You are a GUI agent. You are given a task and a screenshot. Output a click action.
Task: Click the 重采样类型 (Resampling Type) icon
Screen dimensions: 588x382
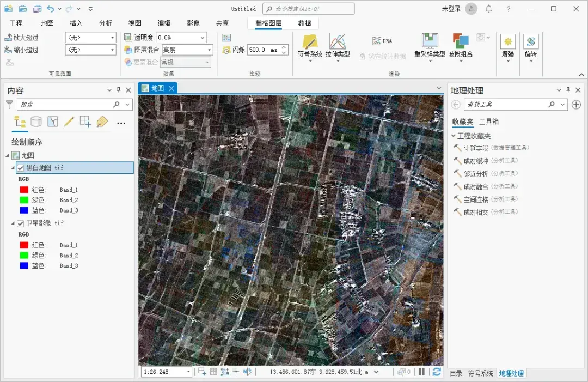(430, 41)
